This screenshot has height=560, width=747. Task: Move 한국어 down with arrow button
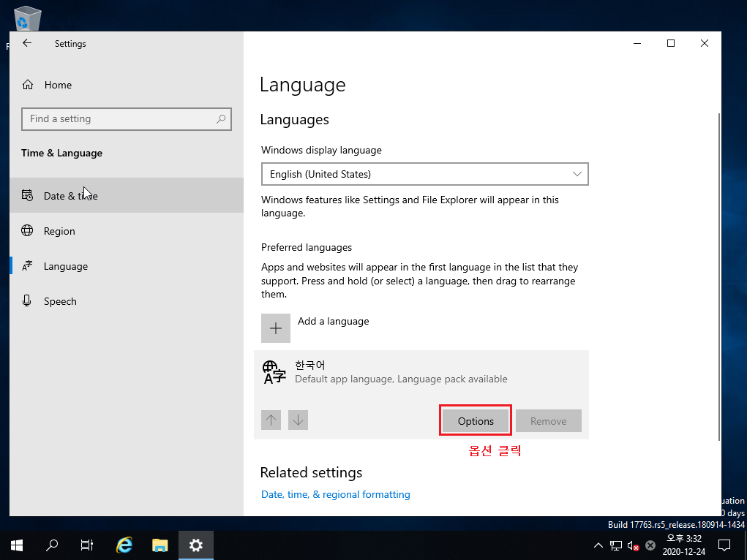pos(299,420)
